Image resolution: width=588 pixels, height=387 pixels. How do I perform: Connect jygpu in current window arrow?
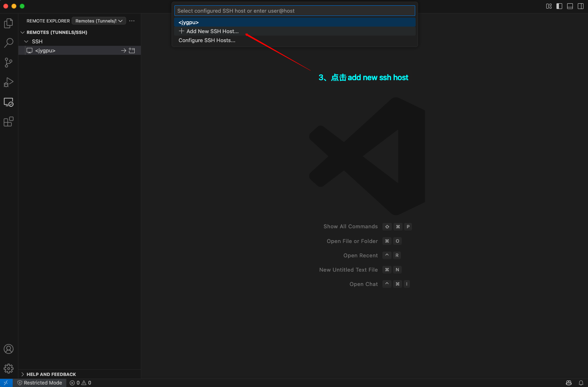click(124, 51)
